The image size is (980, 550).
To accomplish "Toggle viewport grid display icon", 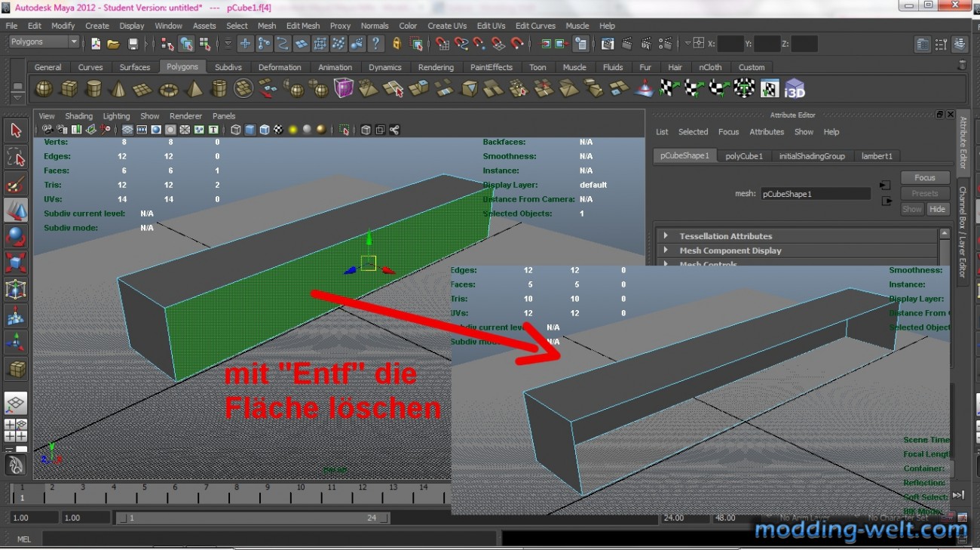I will pos(127,130).
